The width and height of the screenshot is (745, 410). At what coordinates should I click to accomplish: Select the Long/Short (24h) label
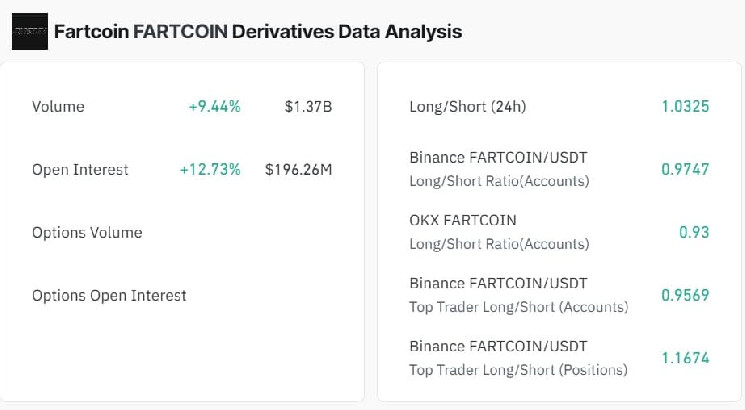point(467,107)
